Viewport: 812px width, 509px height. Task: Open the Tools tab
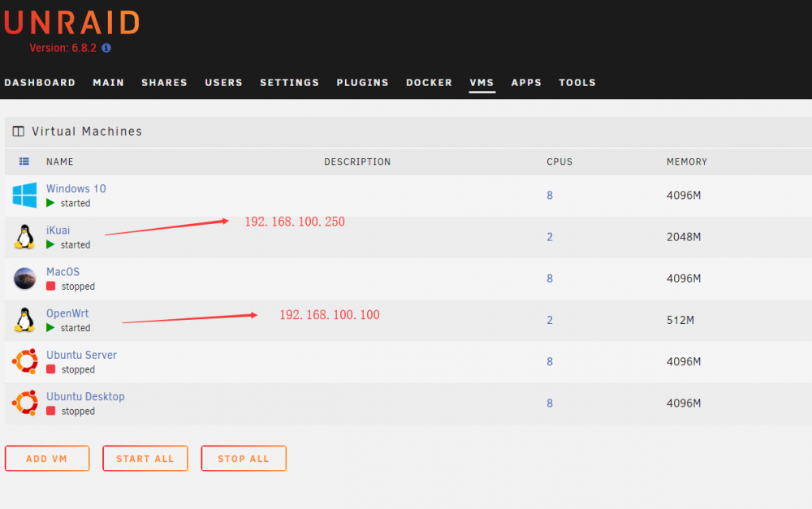pyautogui.click(x=577, y=82)
